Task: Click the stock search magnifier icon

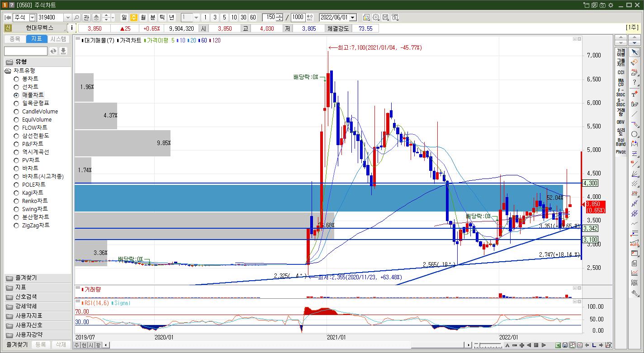Action: [76, 17]
